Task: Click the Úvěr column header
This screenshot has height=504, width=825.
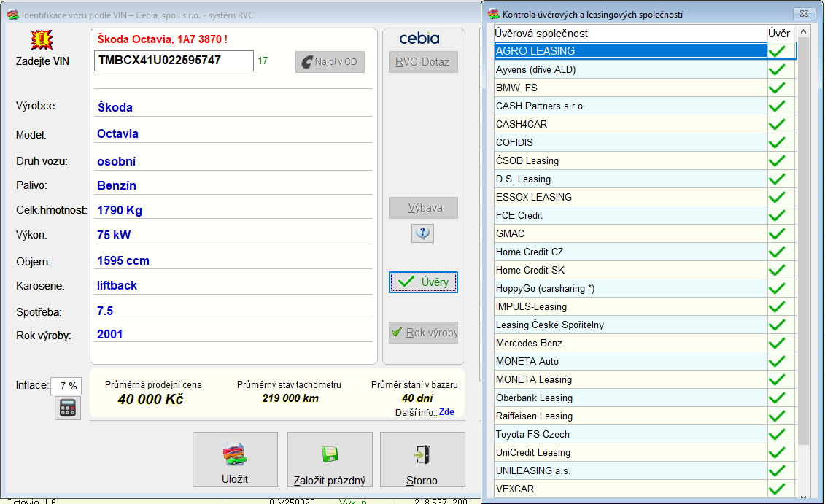Action: 778,34
